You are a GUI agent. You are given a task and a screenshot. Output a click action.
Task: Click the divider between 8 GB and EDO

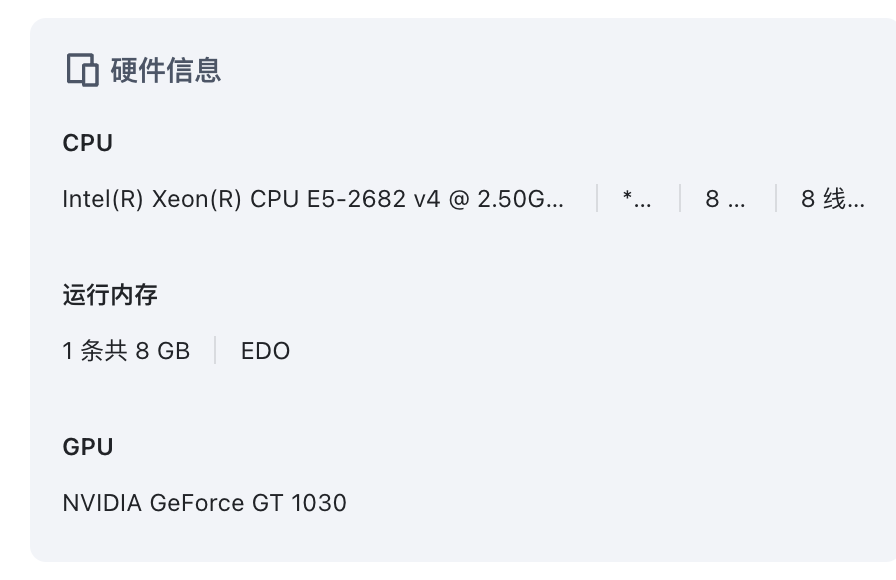point(215,350)
